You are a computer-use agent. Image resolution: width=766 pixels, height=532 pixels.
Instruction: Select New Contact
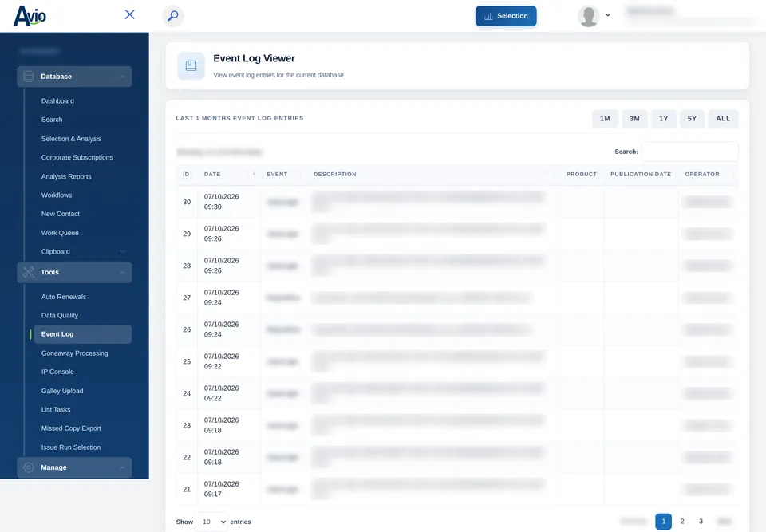(61, 214)
